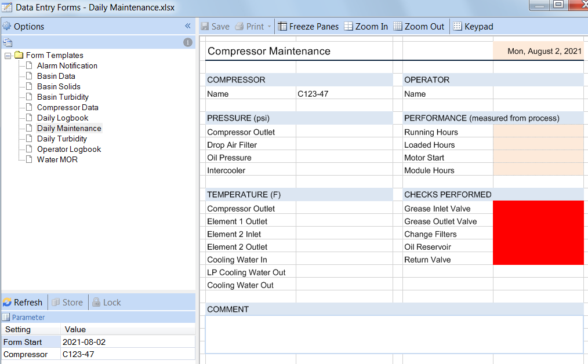Open the Print dropdown arrow
The width and height of the screenshot is (588, 364).
pos(269,27)
